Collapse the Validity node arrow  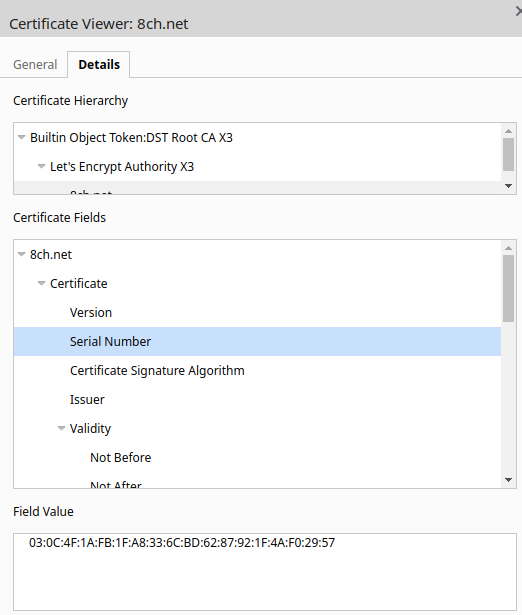61,428
